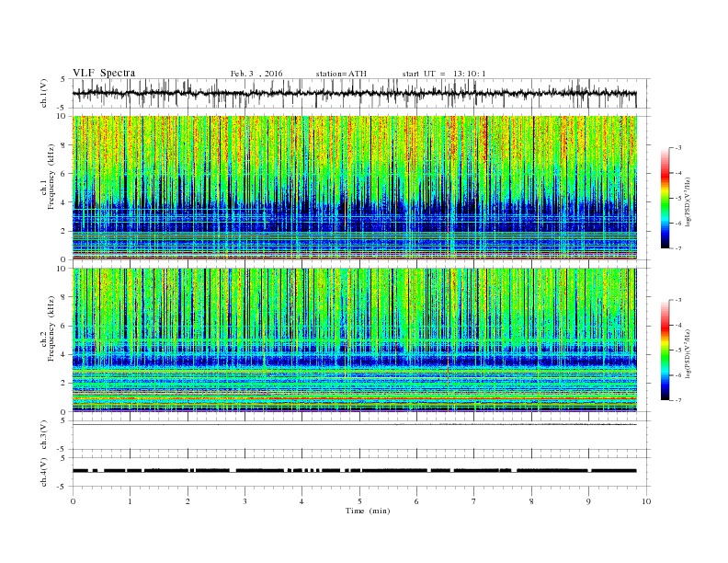Select the date text 'Feb. 3, 2016'
Screen dimensions: 728x563
pos(256,74)
